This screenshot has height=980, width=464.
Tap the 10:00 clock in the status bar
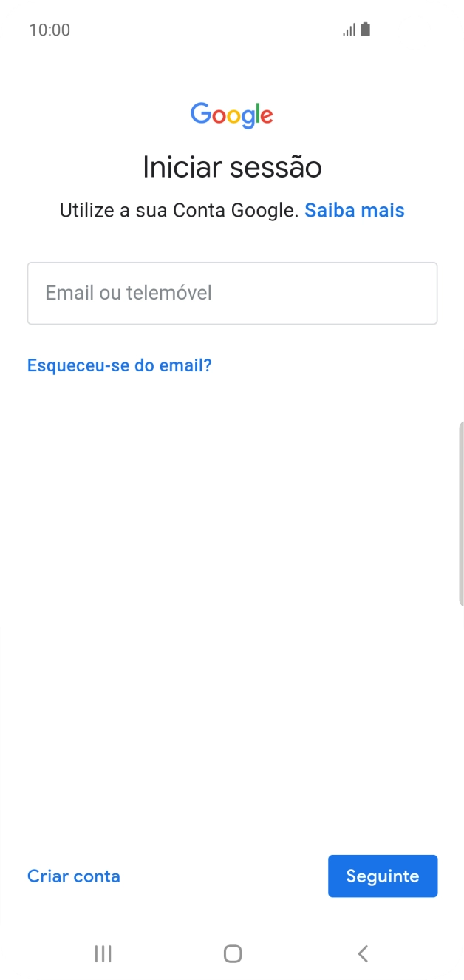pos(50,30)
